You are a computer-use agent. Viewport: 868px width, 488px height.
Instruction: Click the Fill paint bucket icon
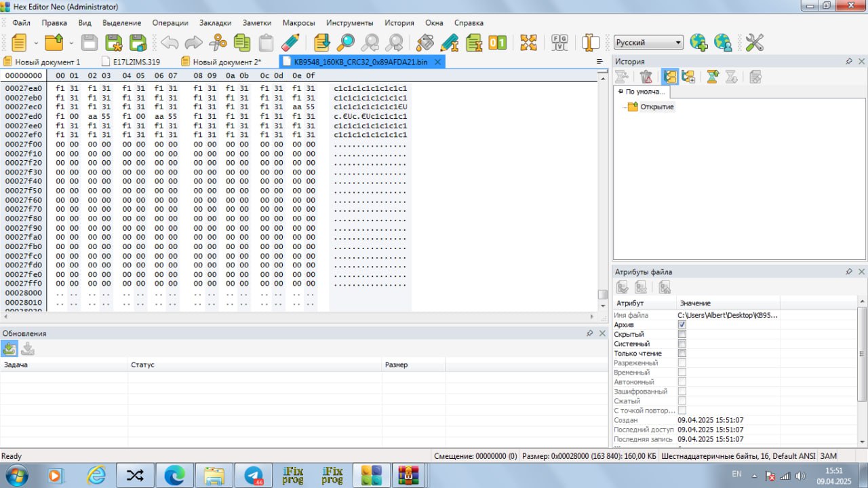coord(425,43)
